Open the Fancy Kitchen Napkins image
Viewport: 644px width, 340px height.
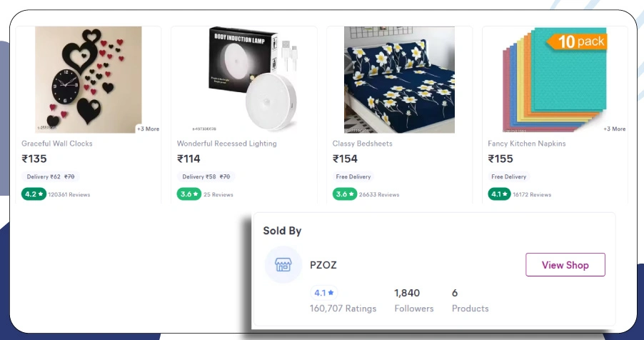click(x=555, y=79)
